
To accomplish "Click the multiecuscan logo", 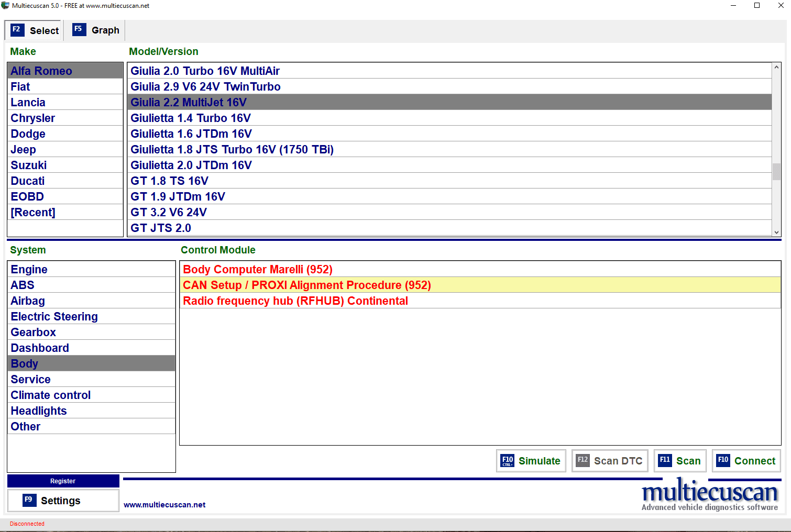I will (x=709, y=495).
